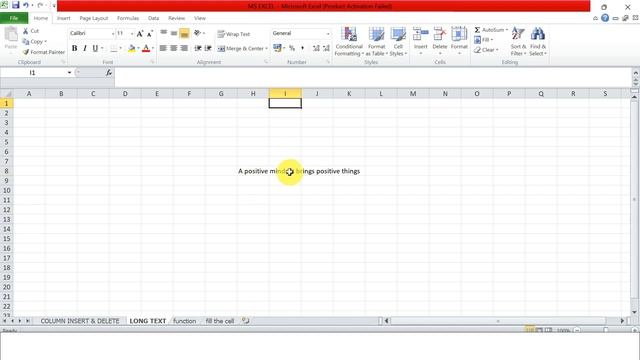Activate the Format Painter brush

(x=43, y=52)
